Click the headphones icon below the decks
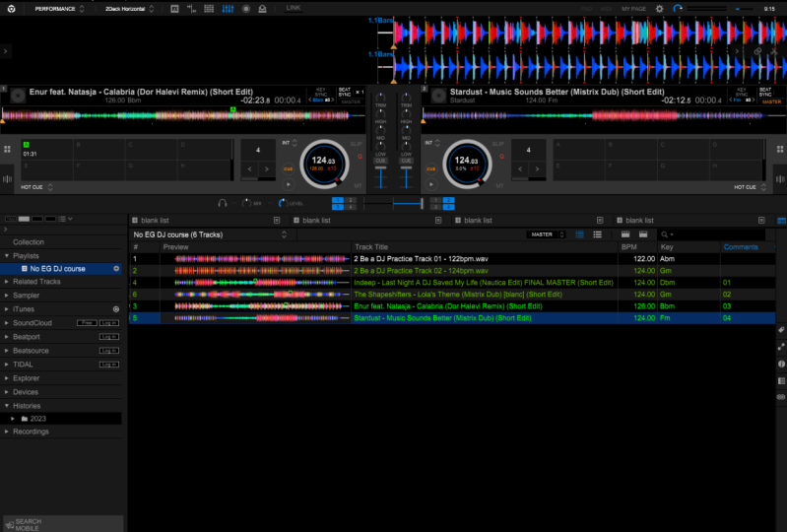This screenshot has height=532, width=787. click(x=223, y=203)
